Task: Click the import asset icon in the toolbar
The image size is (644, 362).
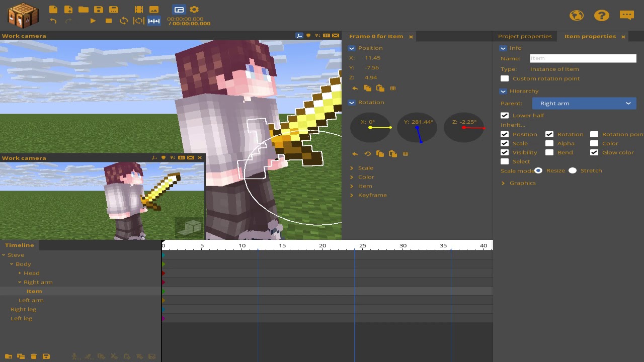Action: point(68,10)
